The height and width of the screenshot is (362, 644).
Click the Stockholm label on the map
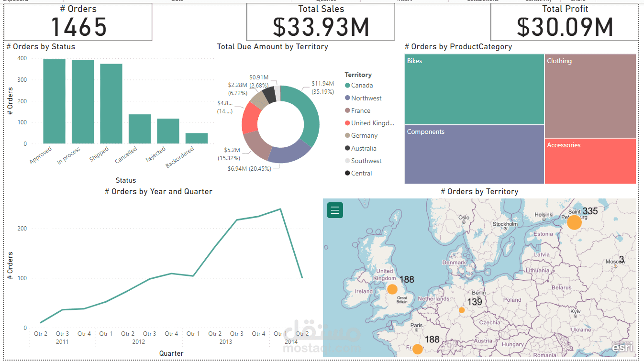(x=505, y=224)
